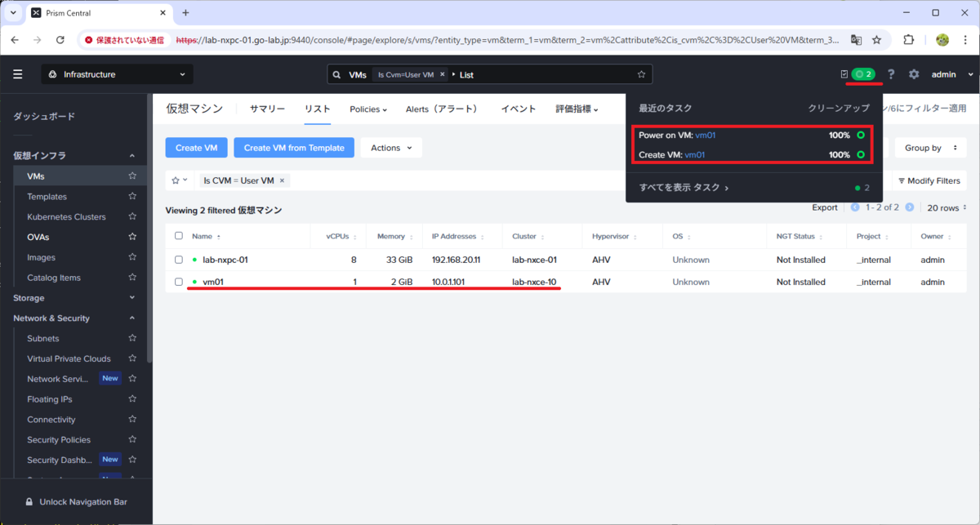Expand the Storage sidebar section
980x525 pixels.
point(132,298)
